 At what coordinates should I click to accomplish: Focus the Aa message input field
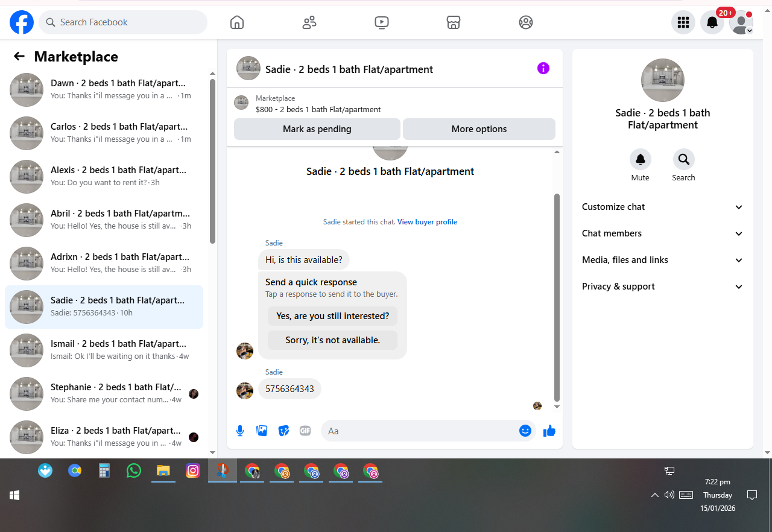coord(420,431)
